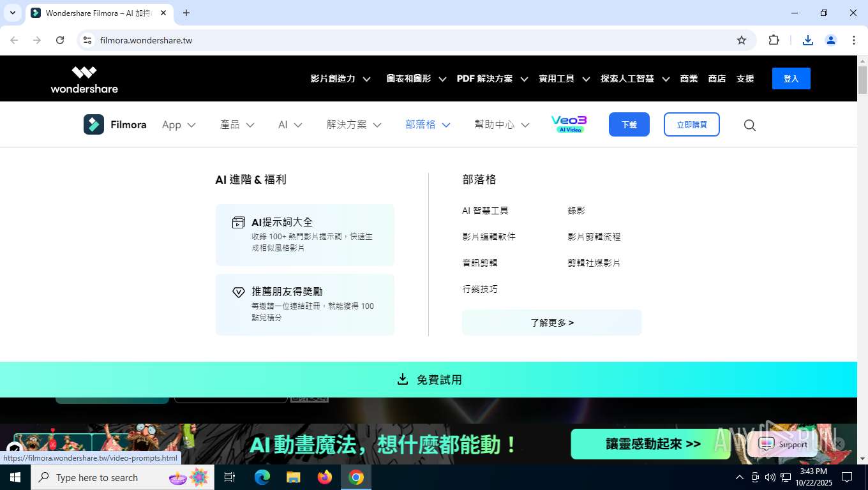
Task: Open the 商業 menu item
Action: [x=689, y=78]
